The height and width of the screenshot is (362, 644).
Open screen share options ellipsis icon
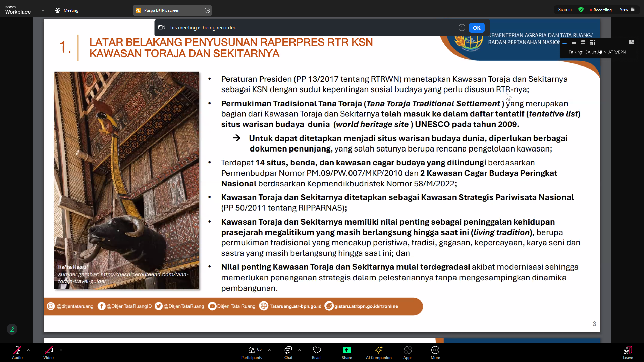[207, 10]
